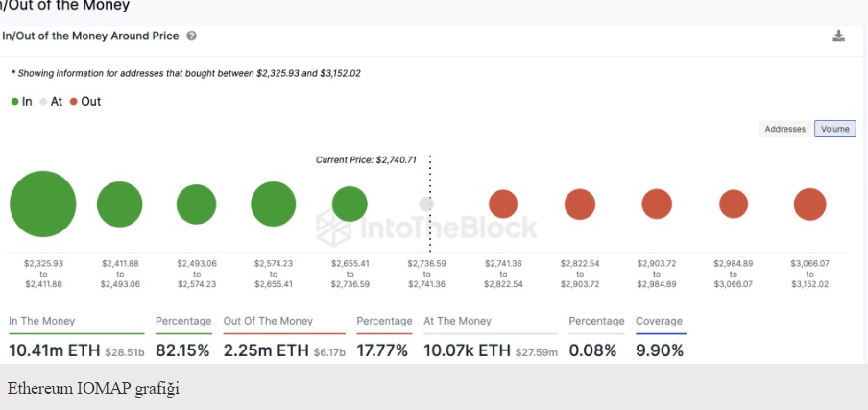
Task: Click the 10.07k ETH at-the-money value
Action: [467, 350]
